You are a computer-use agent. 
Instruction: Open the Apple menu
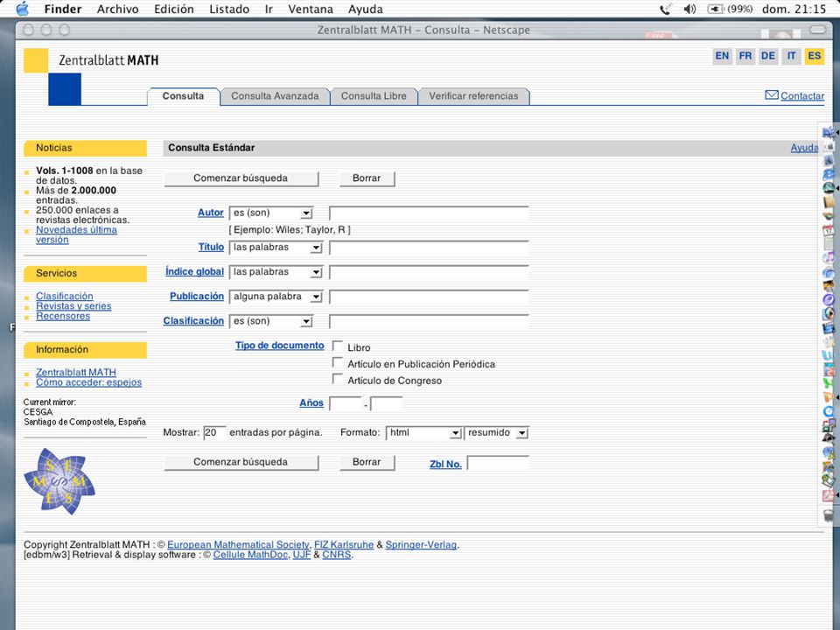22,9
